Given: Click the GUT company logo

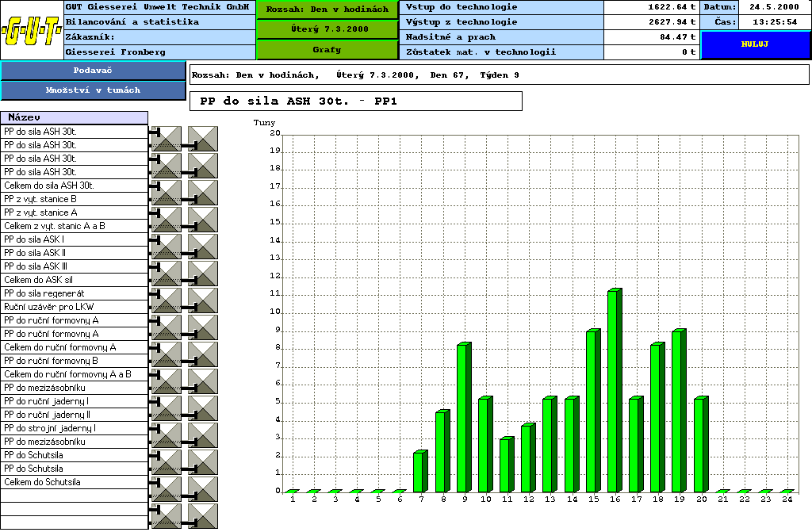Looking at the screenshot, I should click(x=31, y=32).
